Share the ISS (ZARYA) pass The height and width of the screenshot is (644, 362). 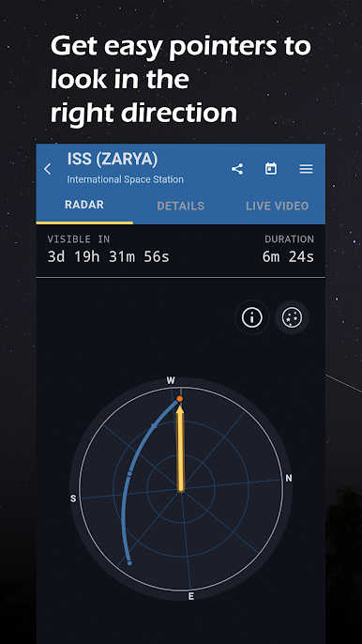coord(237,169)
